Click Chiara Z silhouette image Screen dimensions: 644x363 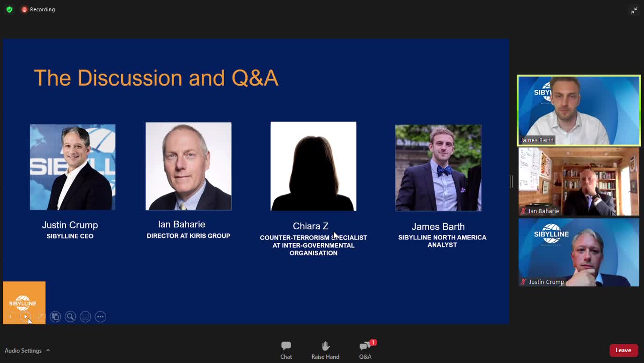(313, 166)
